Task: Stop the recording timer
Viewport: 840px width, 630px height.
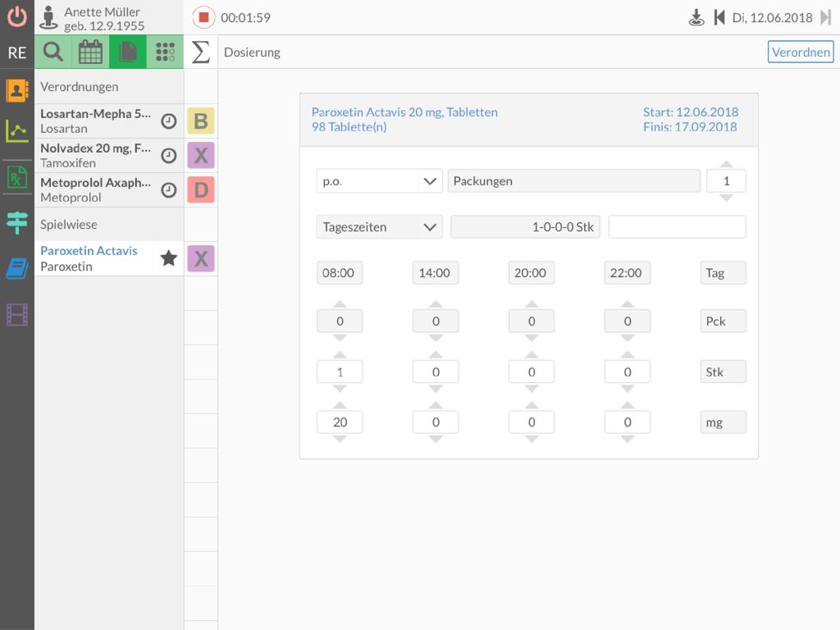Action: [203, 18]
